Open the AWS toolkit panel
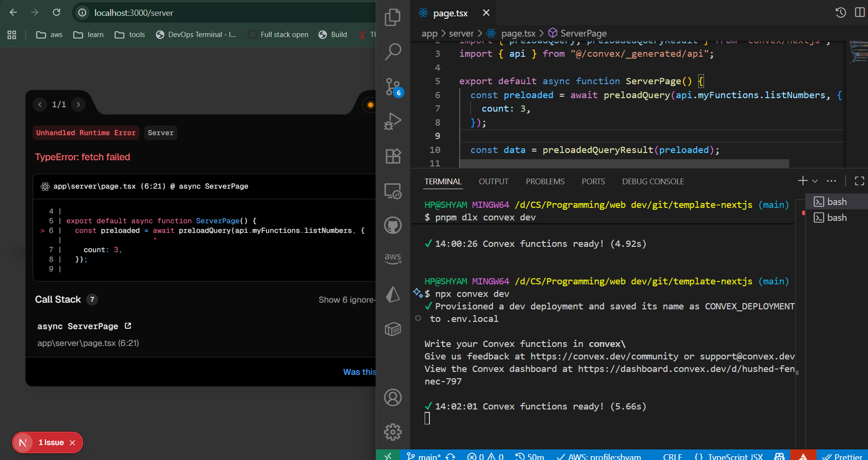 392,258
